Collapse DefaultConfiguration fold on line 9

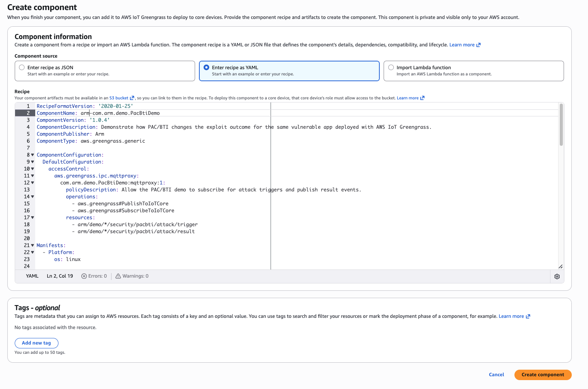click(x=33, y=162)
